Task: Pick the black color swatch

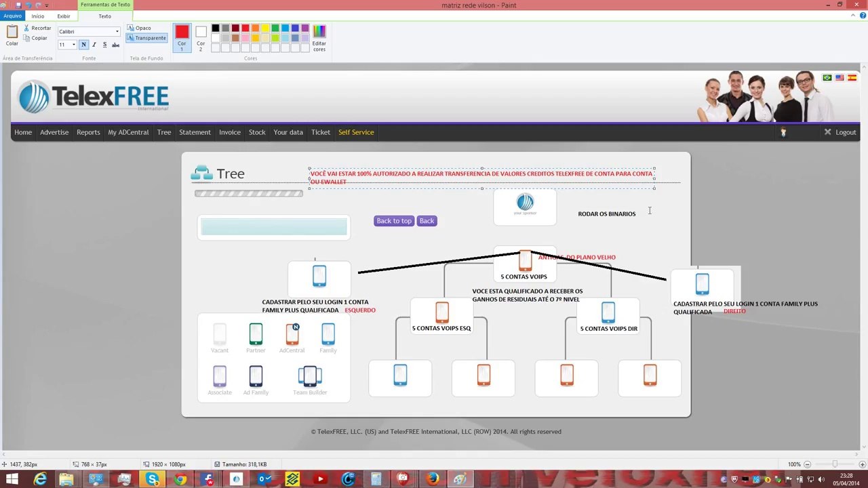Action: pyautogui.click(x=216, y=28)
